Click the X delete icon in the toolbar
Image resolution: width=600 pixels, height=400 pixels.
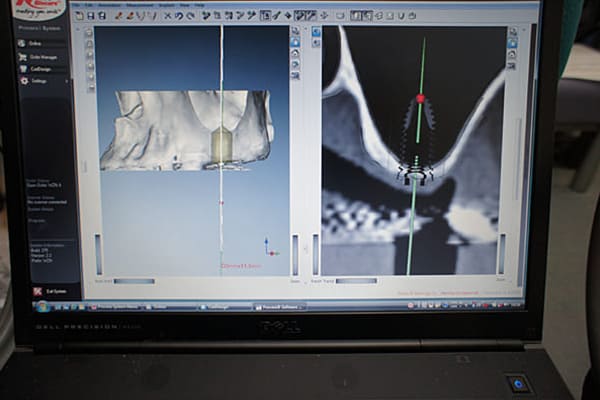pos(167,15)
